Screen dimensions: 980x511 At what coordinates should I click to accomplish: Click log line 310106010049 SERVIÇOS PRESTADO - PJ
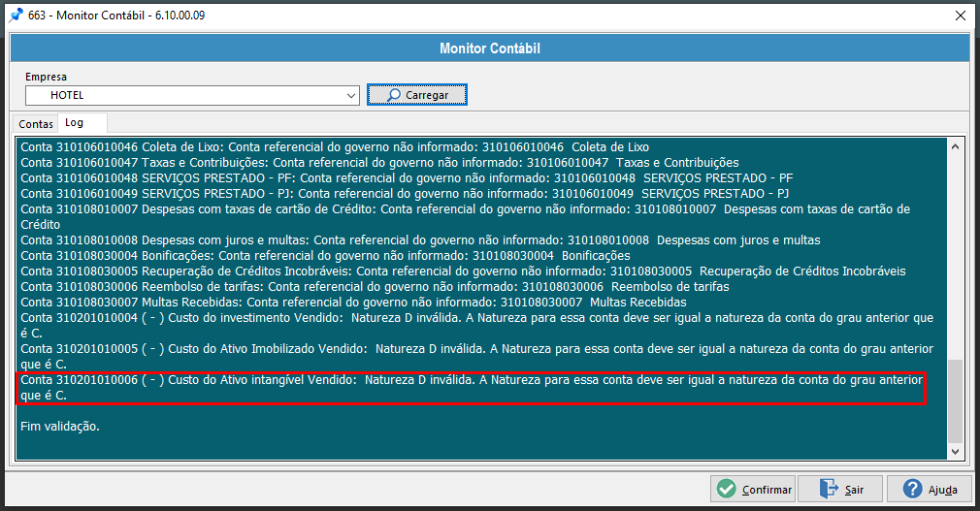405,194
